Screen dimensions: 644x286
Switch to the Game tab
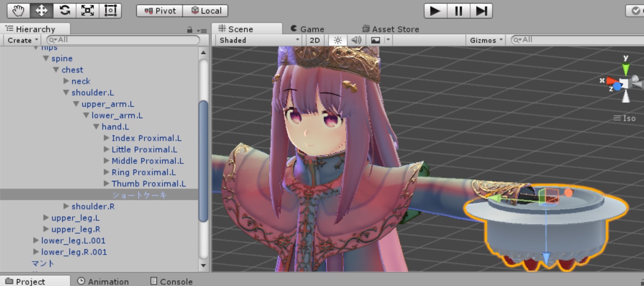point(307,29)
